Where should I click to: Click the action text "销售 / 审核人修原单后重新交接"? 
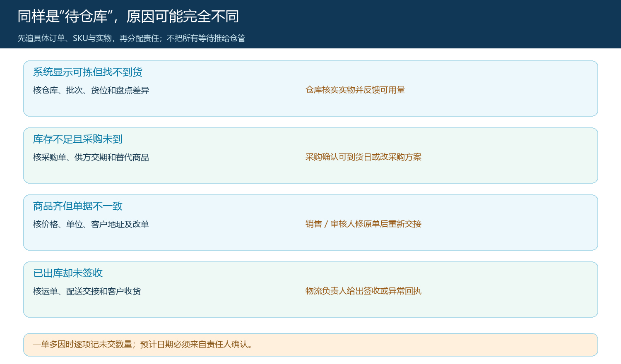click(x=363, y=224)
